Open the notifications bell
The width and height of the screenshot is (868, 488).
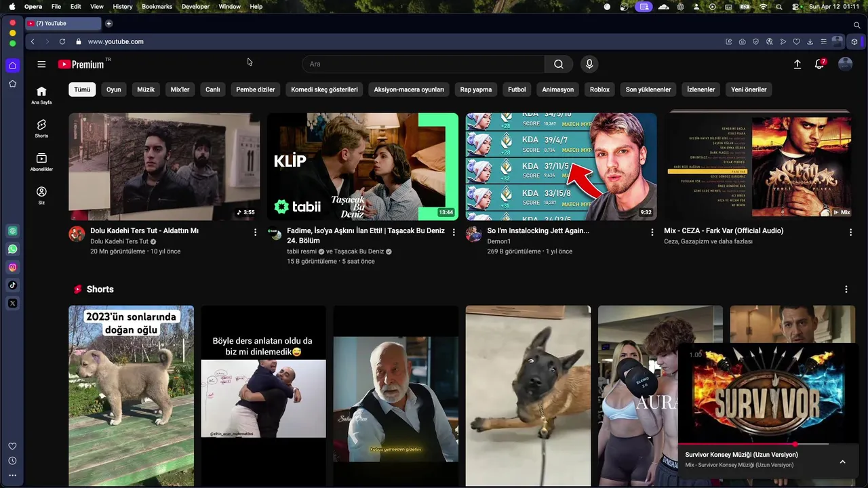pyautogui.click(x=820, y=64)
